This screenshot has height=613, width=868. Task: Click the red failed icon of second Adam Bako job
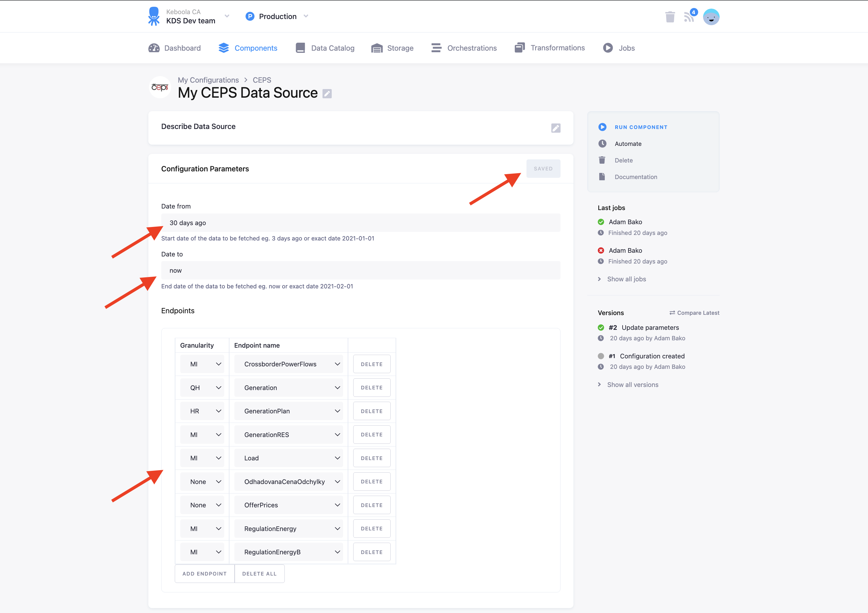pos(601,251)
